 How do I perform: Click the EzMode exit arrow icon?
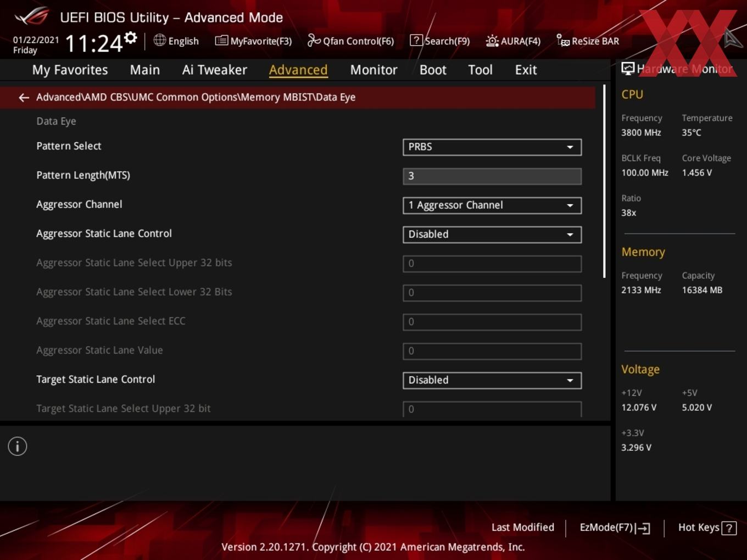coord(643,528)
